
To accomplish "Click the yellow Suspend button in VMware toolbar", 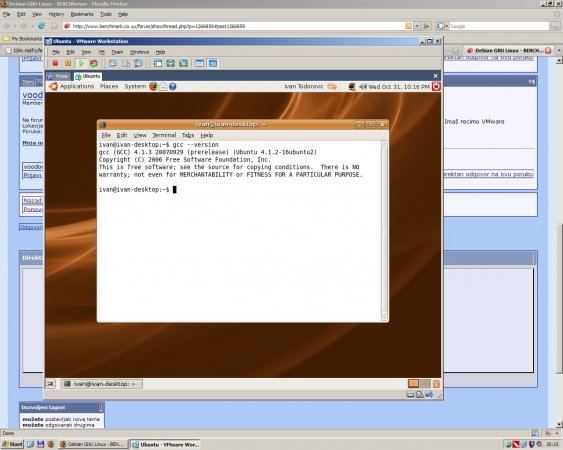I will tap(68, 64).
